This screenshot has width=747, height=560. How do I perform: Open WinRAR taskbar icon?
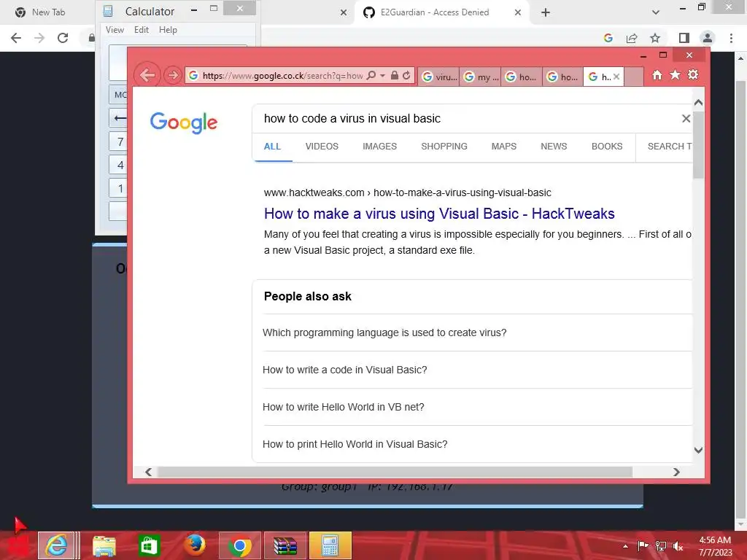pos(285,545)
